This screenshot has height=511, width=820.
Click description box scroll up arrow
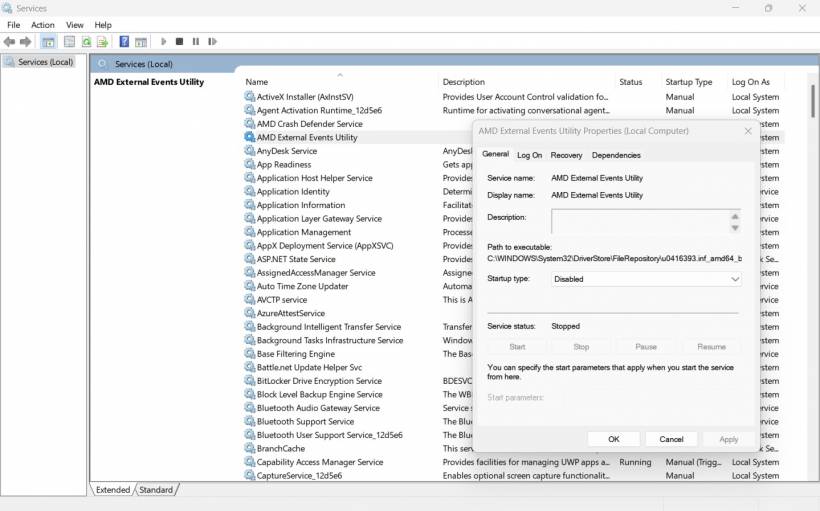click(735, 216)
